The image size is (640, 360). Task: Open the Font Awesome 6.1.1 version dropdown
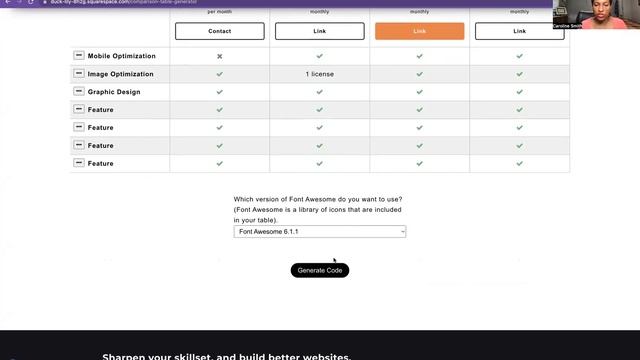320,231
